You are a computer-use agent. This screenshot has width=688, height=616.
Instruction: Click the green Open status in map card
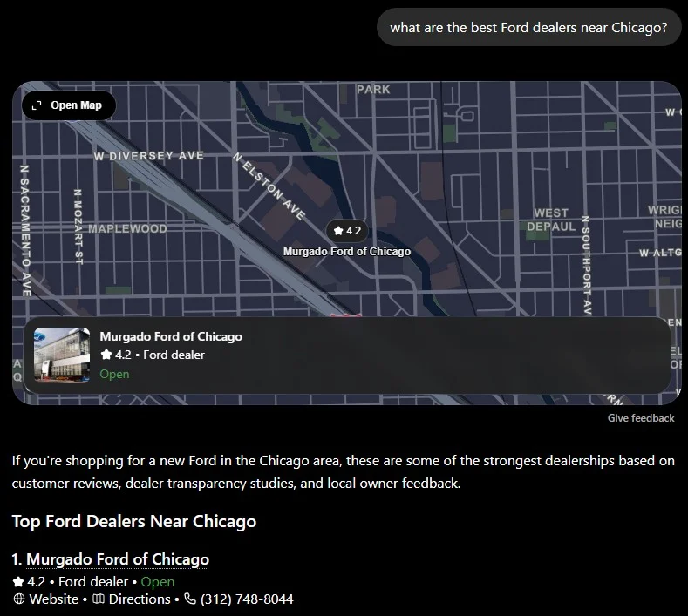tap(114, 374)
